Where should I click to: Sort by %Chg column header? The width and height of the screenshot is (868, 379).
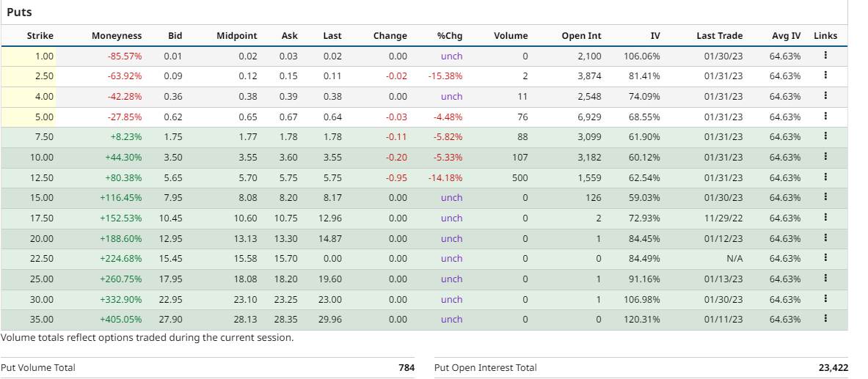point(450,36)
